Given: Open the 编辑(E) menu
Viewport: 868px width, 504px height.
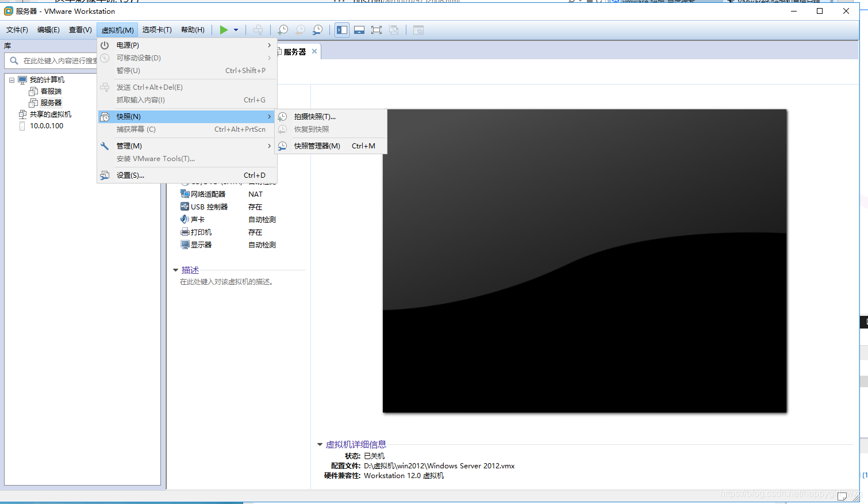Looking at the screenshot, I should tap(48, 30).
